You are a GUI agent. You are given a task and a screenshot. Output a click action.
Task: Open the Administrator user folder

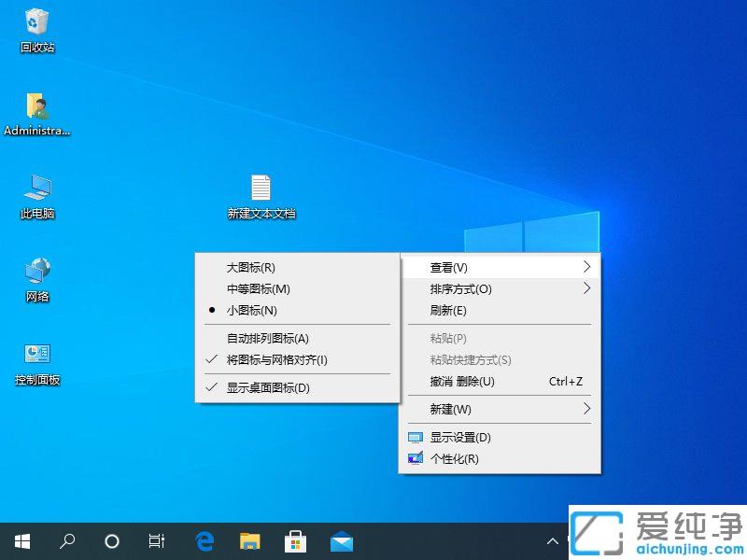[37, 105]
